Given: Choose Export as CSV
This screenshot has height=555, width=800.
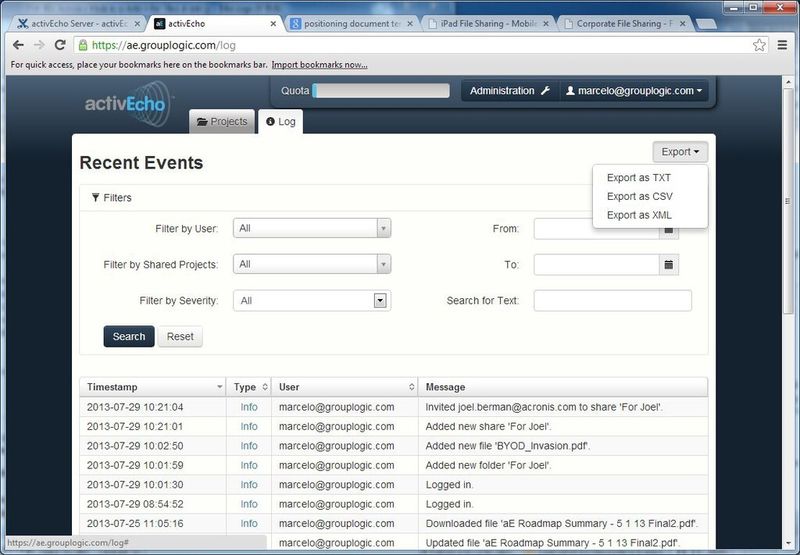Looking at the screenshot, I should pyautogui.click(x=640, y=196).
